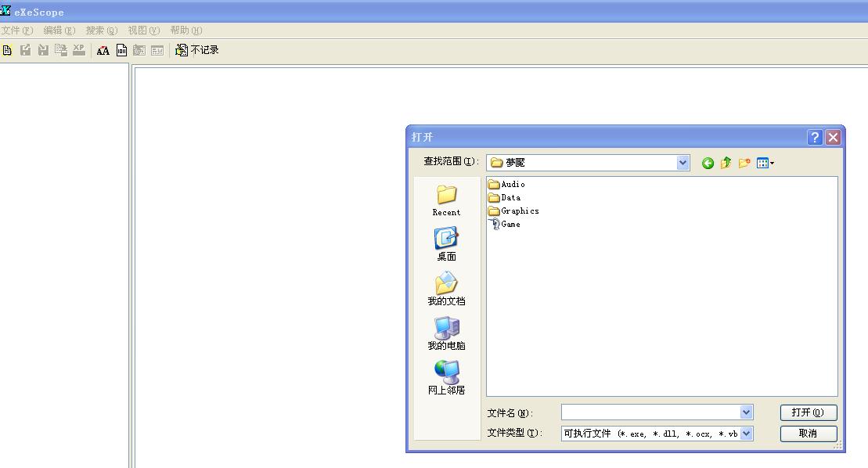Click the AA font toolbar icon
The image size is (868, 468).
(x=103, y=51)
